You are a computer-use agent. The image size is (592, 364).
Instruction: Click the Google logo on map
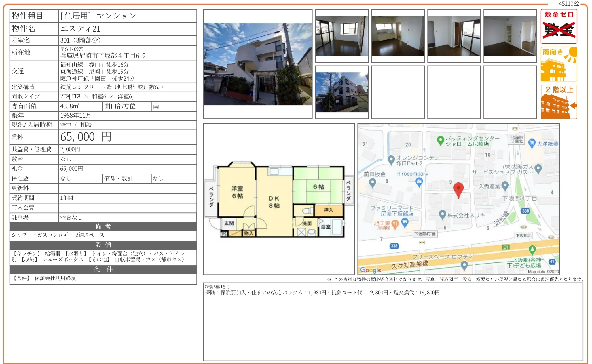[370, 270]
